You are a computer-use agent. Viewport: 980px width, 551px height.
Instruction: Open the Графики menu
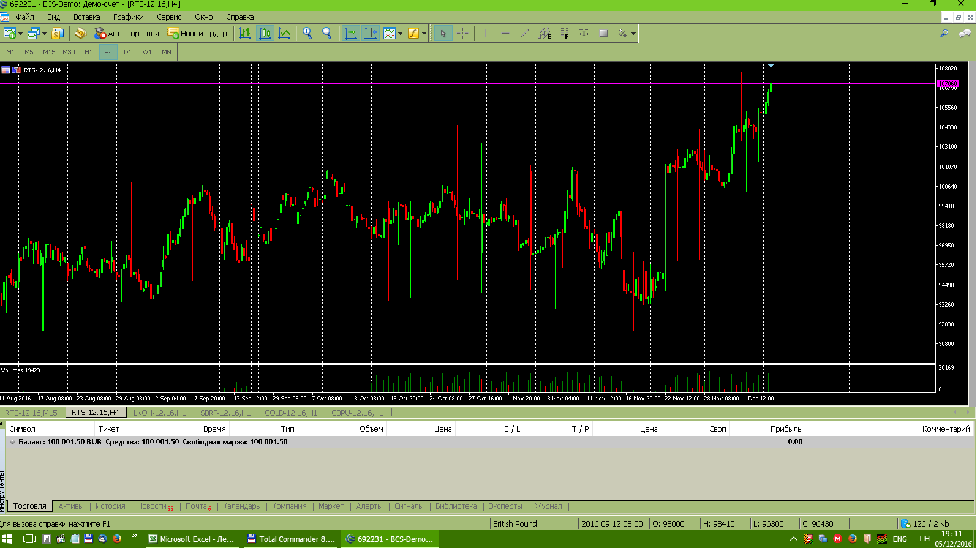pyautogui.click(x=128, y=17)
